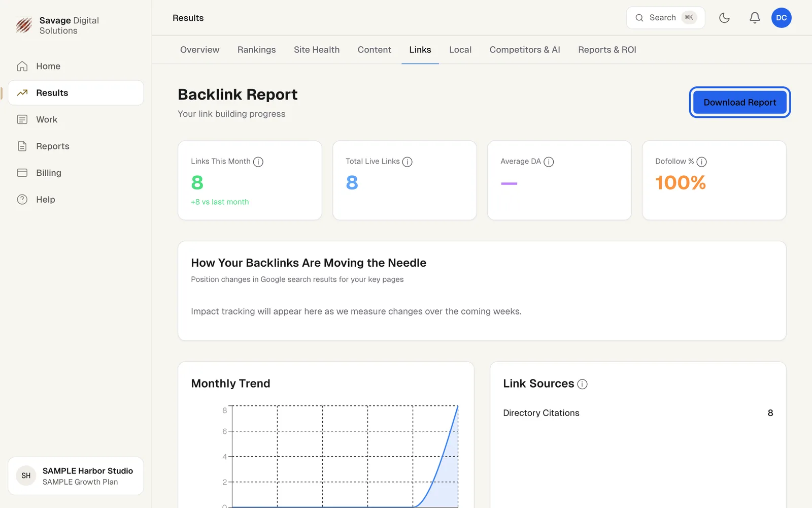Click the SH account avatar
The width and height of the screenshot is (812, 508).
click(x=26, y=476)
